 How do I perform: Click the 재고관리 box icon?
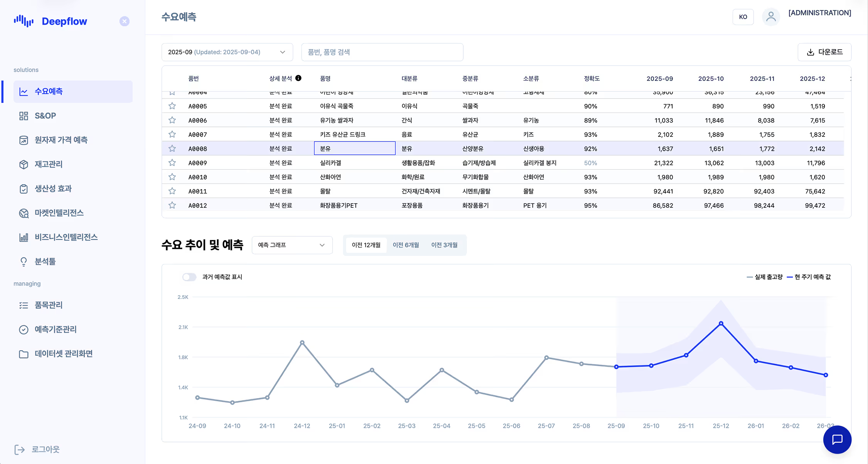pyautogui.click(x=24, y=164)
